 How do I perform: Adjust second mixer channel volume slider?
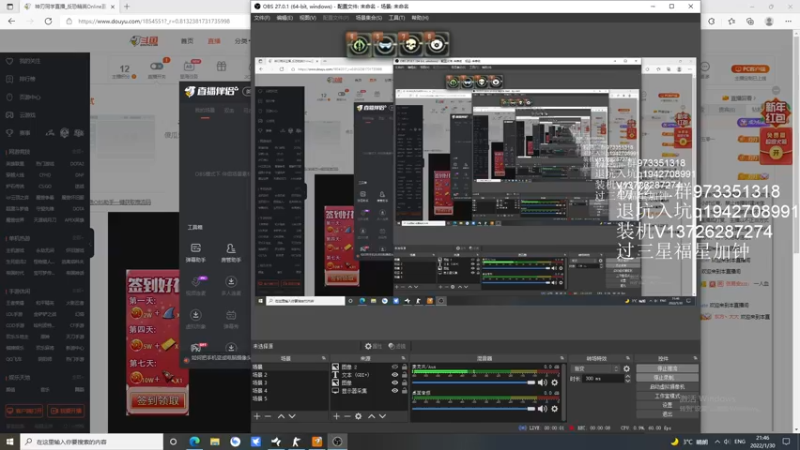coord(474,408)
